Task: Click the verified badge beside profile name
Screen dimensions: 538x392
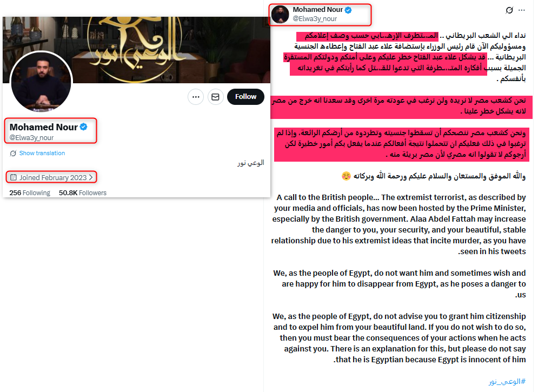Action: click(x=83, y=127)
